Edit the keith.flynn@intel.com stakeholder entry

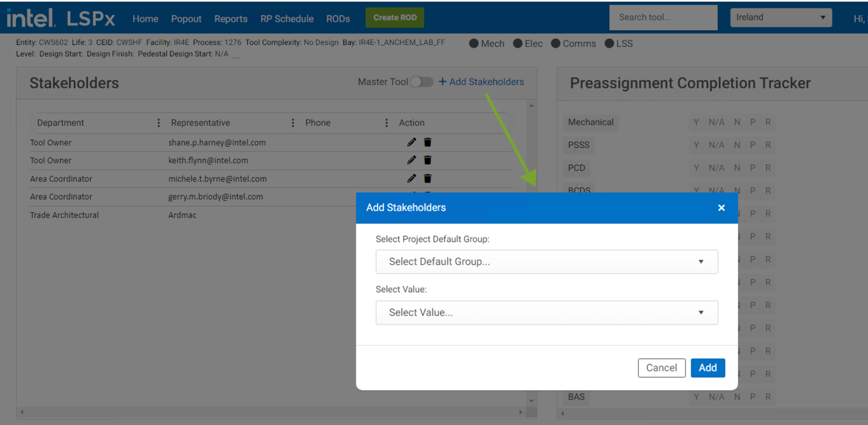(411, 160)
